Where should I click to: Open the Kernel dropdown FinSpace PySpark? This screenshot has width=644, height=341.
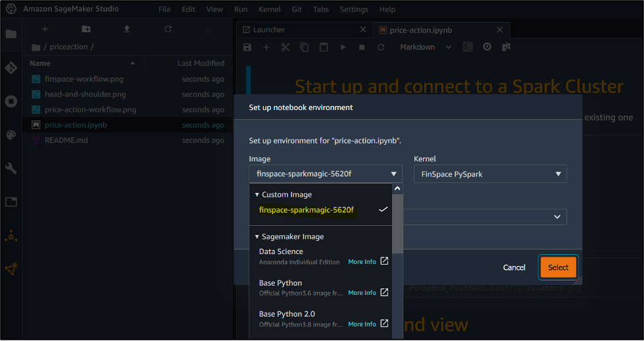tap(490, 174)
